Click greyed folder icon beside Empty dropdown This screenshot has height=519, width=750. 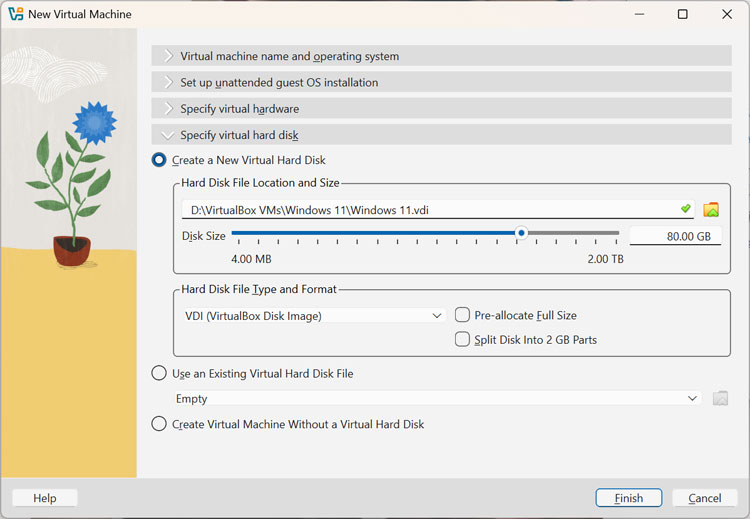pos(720,398)
